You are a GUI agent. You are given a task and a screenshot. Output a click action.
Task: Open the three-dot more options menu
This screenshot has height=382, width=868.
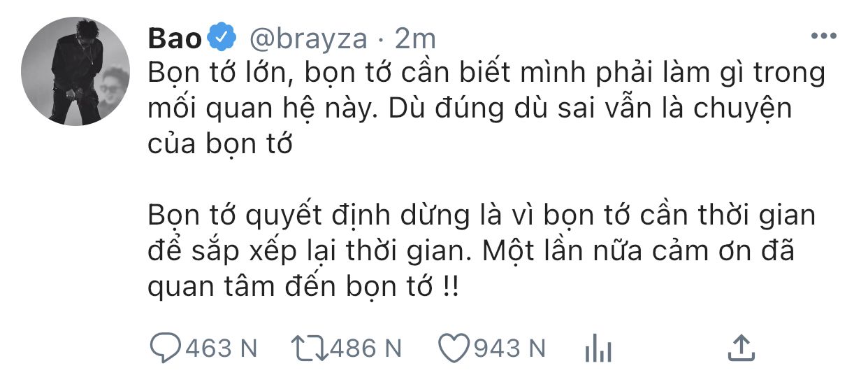tap(824, 36)
